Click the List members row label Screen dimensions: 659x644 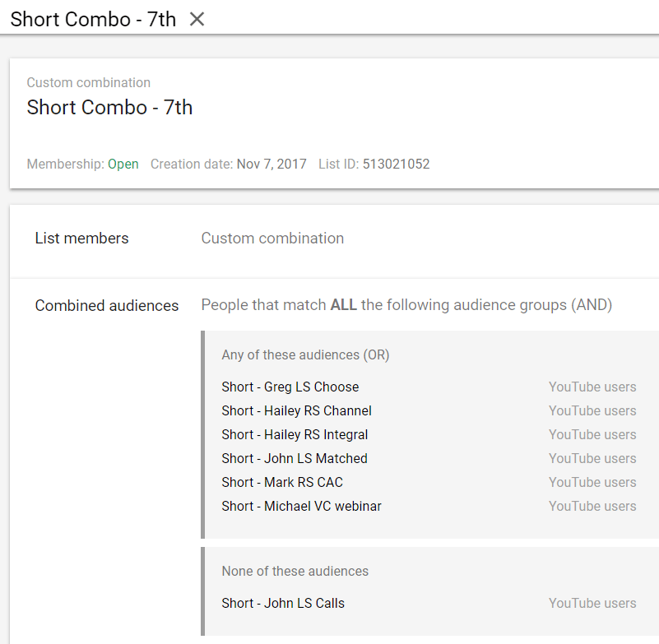[x=81, y=239]
